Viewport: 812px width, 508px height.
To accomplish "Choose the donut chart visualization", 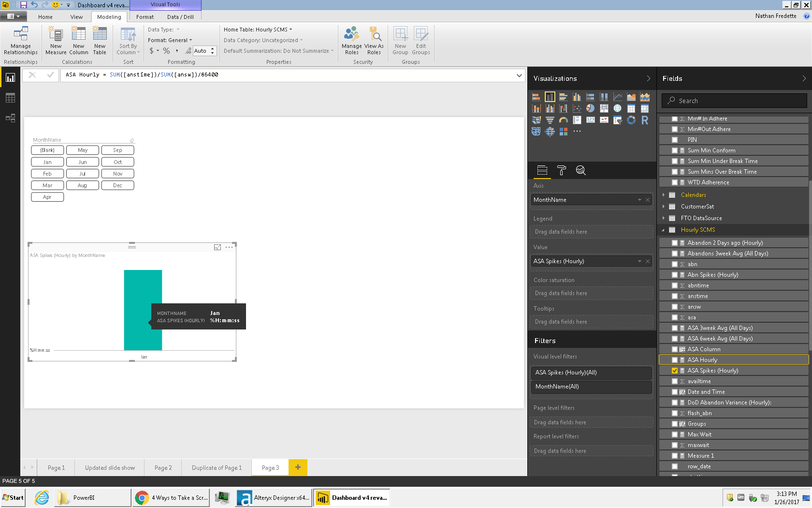I will [631, 120].
